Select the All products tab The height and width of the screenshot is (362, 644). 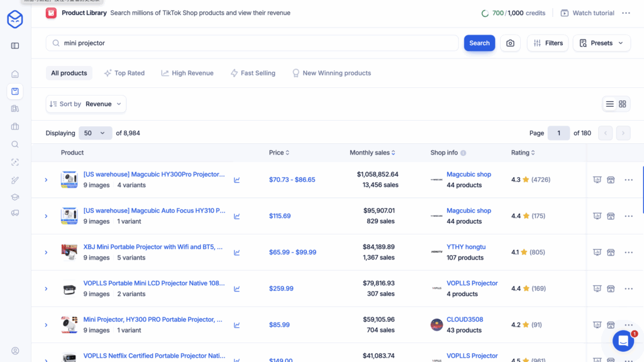tap(69, 73)
